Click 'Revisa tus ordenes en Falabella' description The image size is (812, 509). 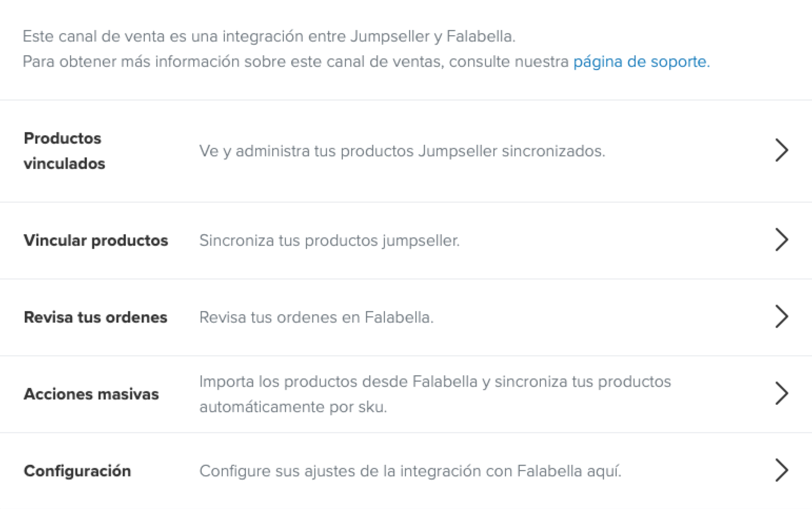click(x=316, y=317)
